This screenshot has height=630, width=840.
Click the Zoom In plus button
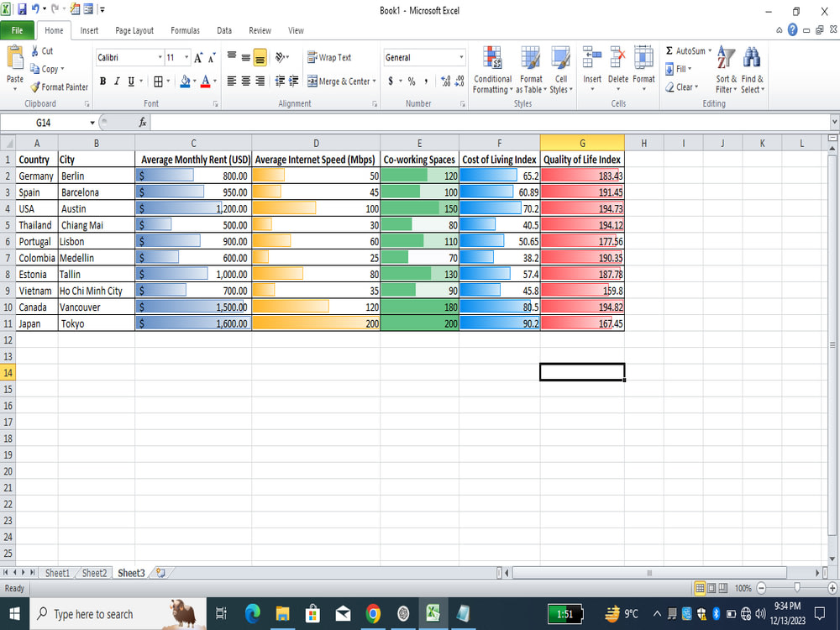pos(832,588)
